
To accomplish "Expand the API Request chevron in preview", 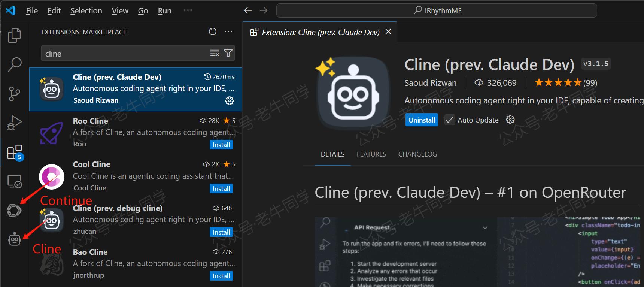I will point(485,227).
